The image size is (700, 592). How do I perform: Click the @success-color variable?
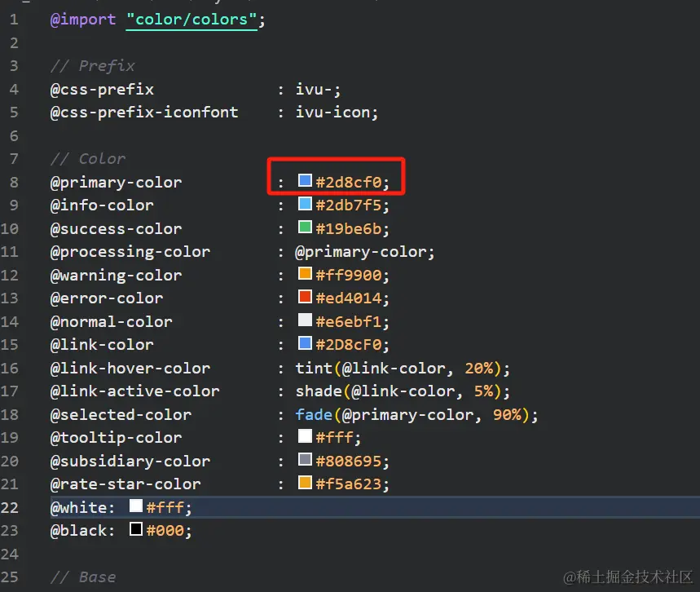(116, 229)
